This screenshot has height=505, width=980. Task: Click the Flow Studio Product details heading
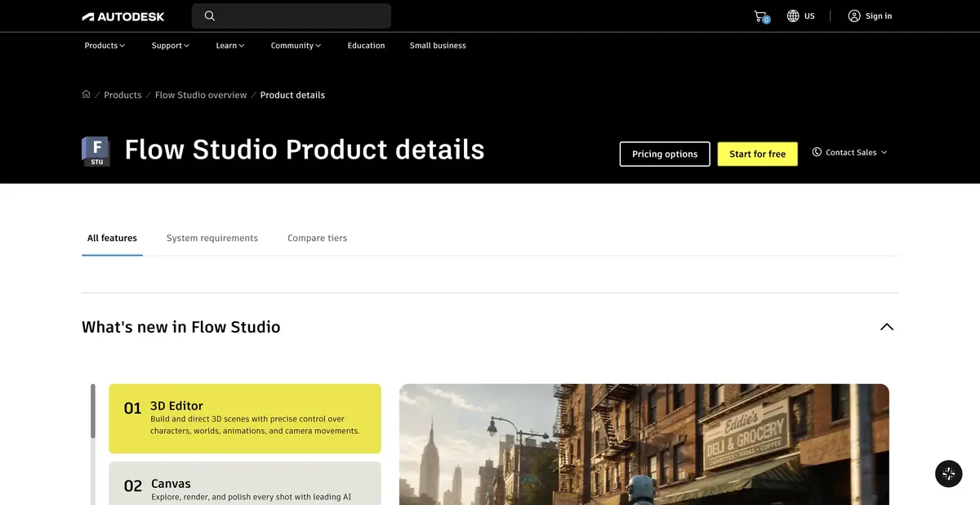(x=305, y=150)
